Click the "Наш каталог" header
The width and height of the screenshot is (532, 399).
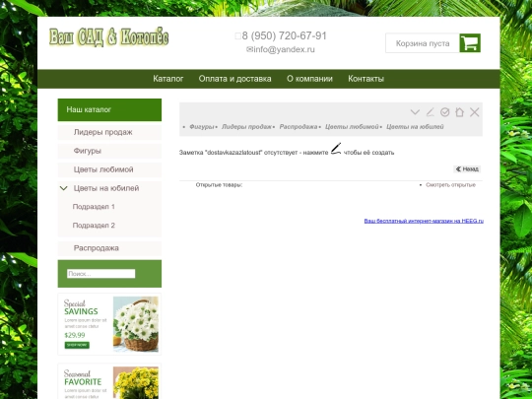coord(109,109)
